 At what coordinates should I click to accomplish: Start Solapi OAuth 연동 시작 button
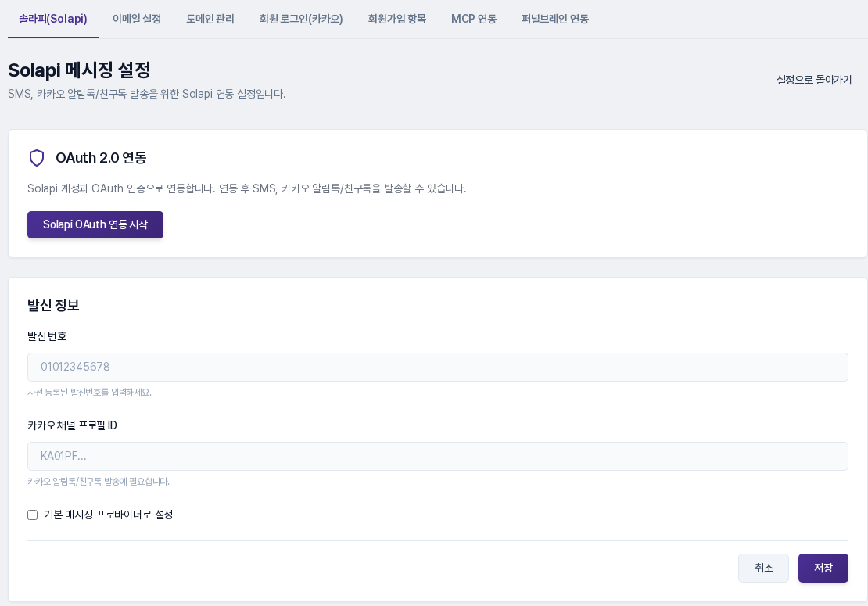point(95,224)
